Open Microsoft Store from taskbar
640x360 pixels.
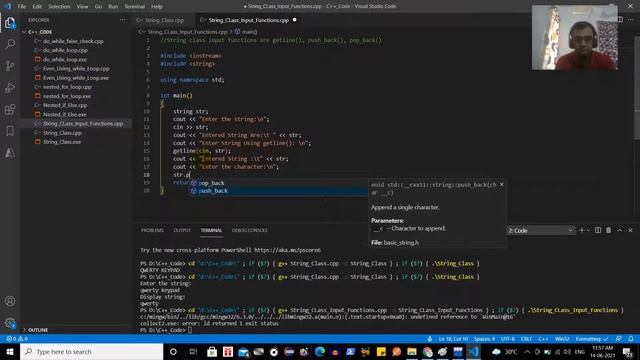212,351
